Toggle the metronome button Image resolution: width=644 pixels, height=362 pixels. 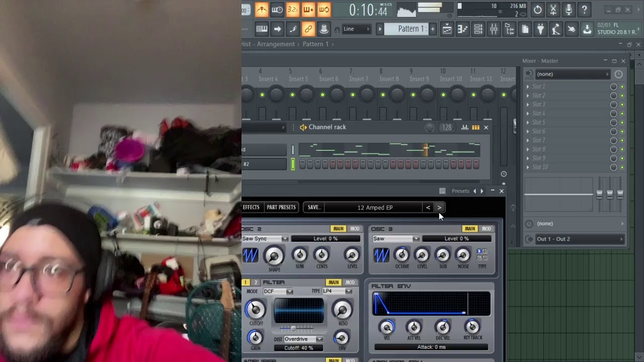[262, 10]
